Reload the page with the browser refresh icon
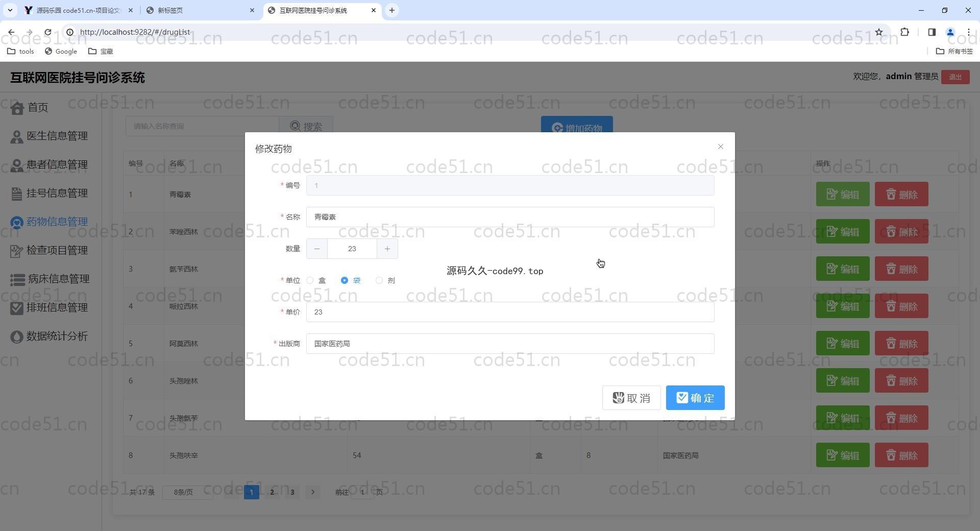980x531 pixels. (x=48, y=32)
